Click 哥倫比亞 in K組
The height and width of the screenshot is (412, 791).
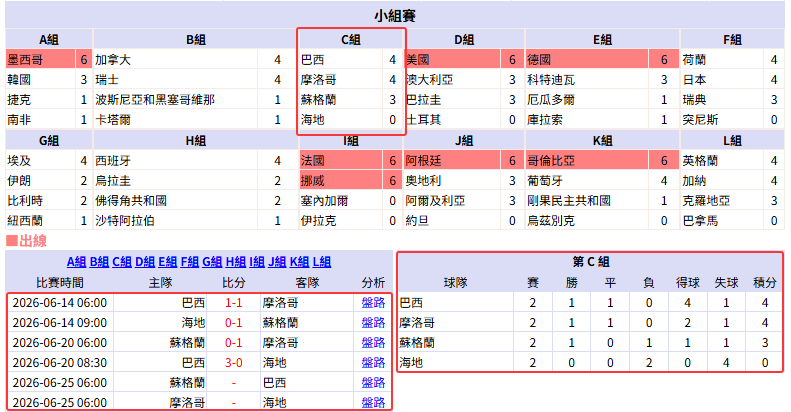coord(551,161)
